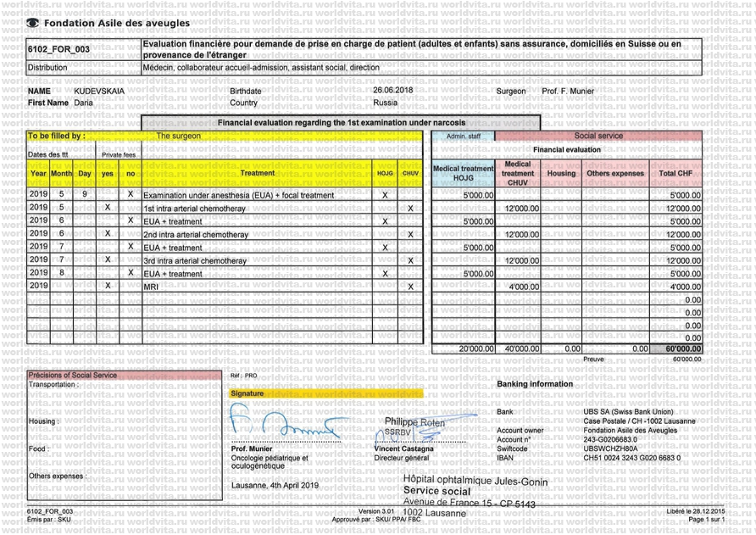Click the CHUV subtotal 40'000.00
This screenshot has height=535, width=756.
tap(522, 348)
